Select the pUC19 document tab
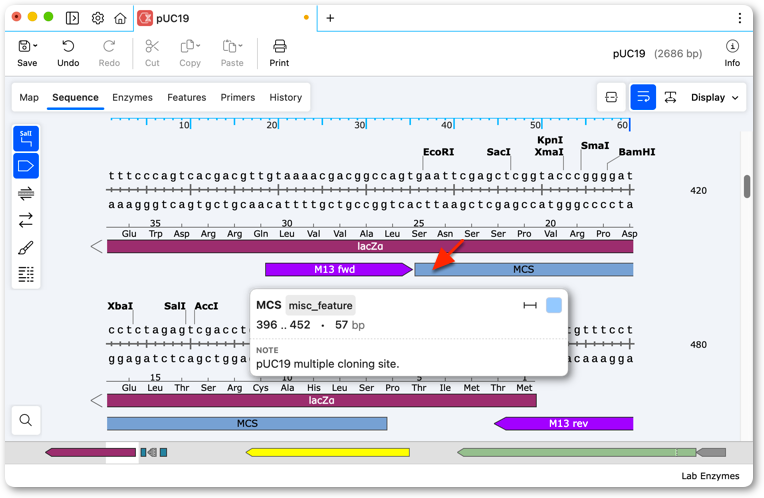 click(225, 19)
